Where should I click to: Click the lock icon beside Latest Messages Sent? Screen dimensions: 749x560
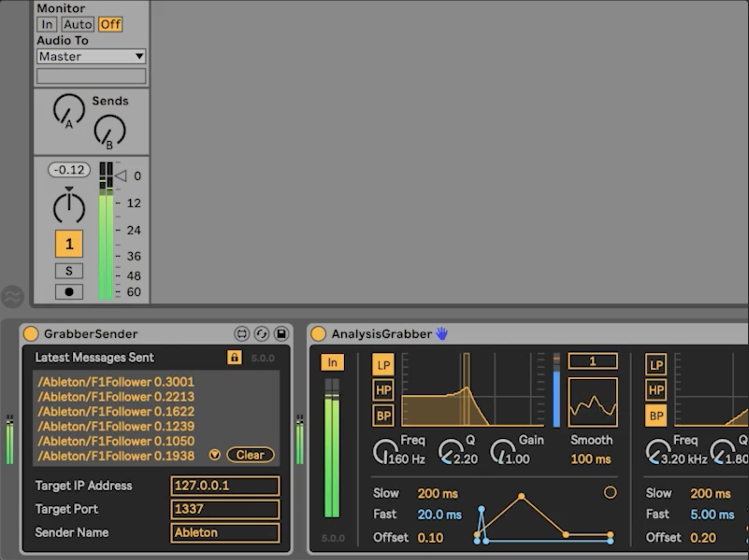point(234,357)
